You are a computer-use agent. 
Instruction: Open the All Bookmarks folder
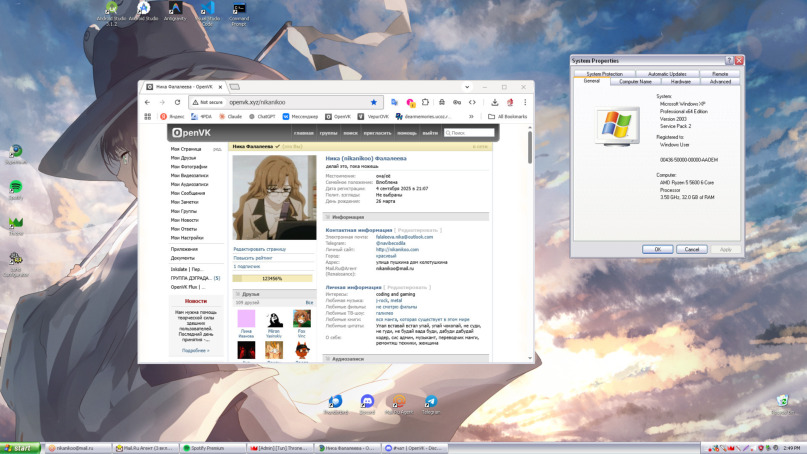tap(507, 117)
